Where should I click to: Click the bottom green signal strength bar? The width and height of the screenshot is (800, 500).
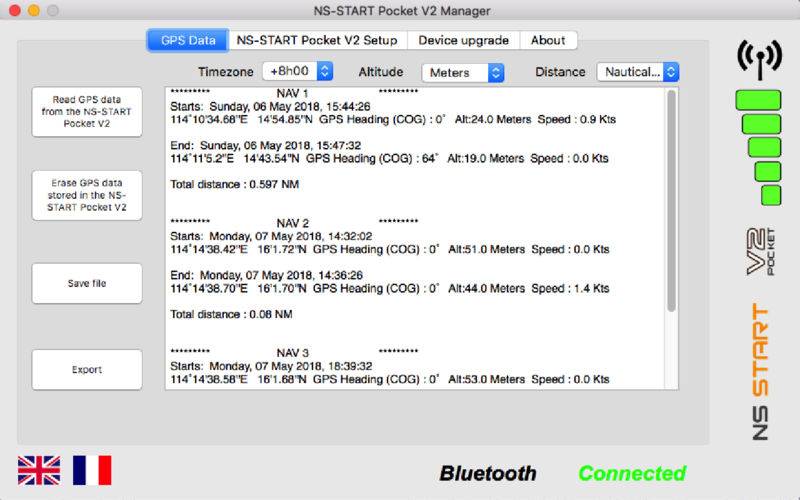pyautogui.click(x=771, y=195)
